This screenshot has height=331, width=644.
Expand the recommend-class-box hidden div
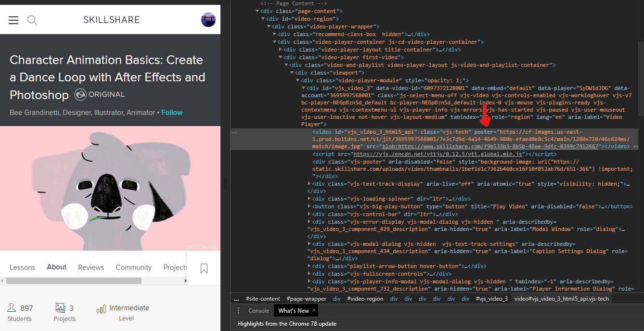click(x=275, y=34)
